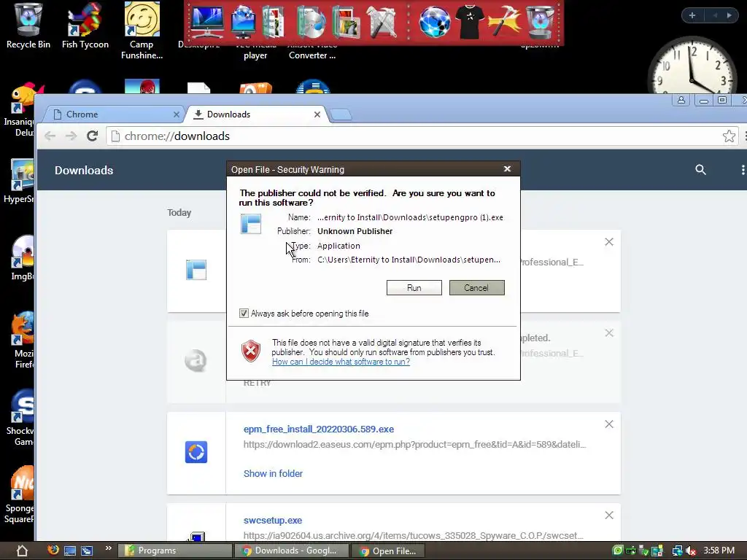Click the plus button on desktop widget bar

pos(692,15)
